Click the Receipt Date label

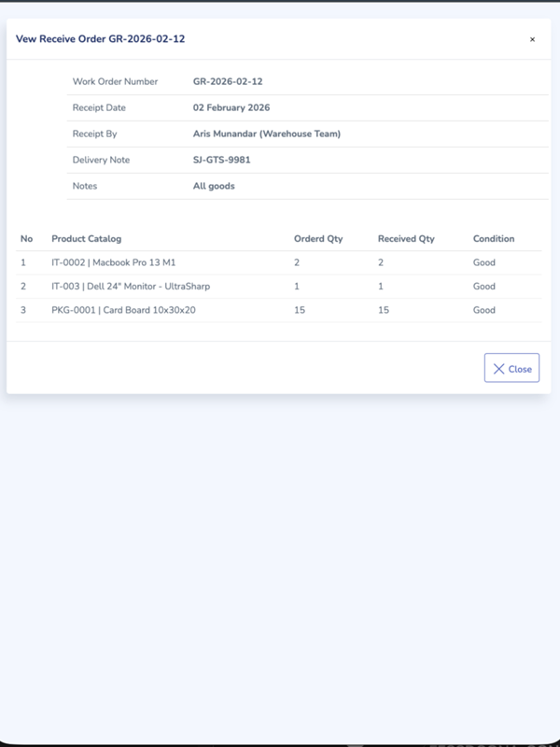click(99, 107)
